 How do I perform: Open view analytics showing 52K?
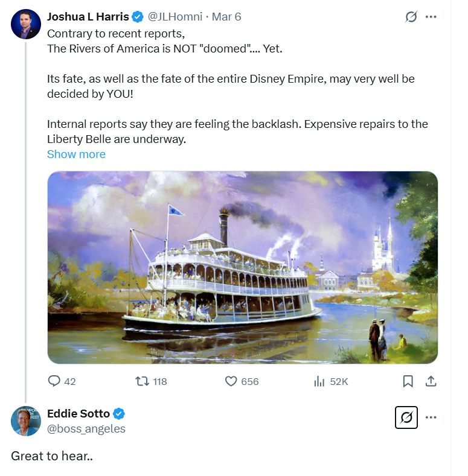321,381
